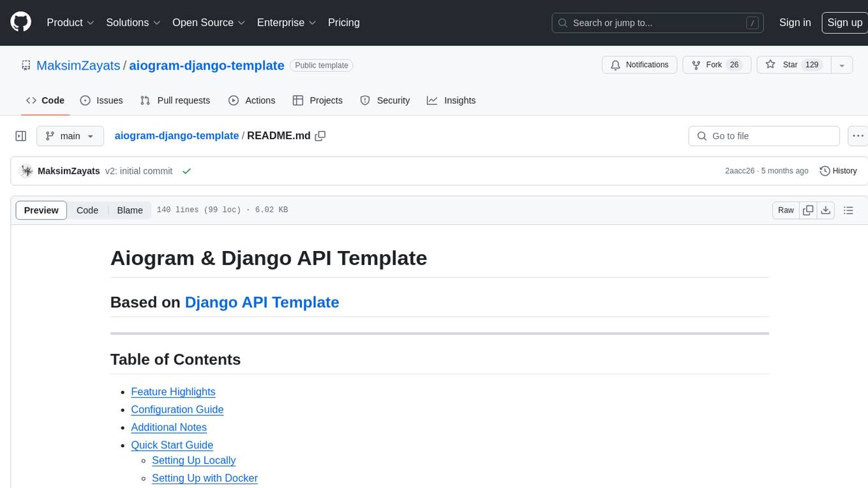Switch to the Pull requests tab
868x488 pixels.
[175, 100]
